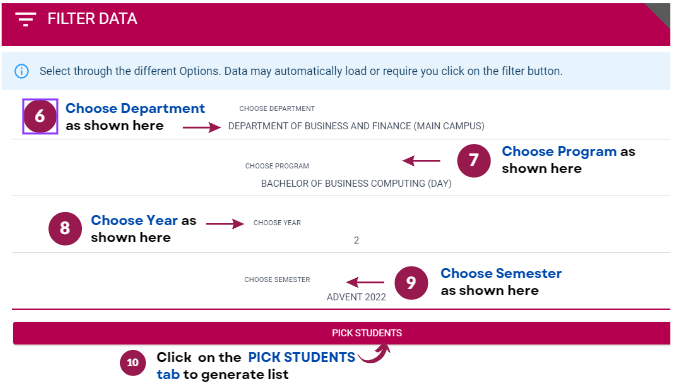677x389 pixels.
Task: Click the CHOOSE SEMESTER field label
Action: (x=277, y=280)
